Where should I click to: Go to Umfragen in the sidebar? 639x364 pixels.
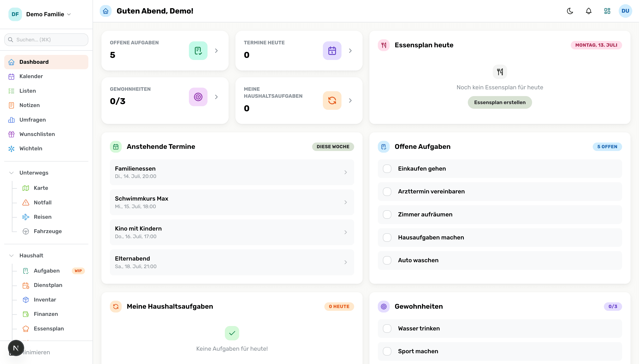(x=46, y=120)
